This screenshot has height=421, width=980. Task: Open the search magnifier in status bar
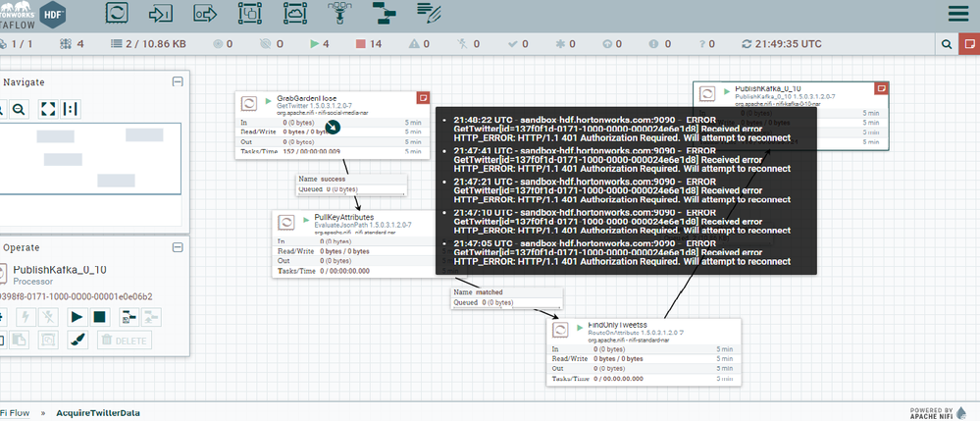tap(948, 44)
